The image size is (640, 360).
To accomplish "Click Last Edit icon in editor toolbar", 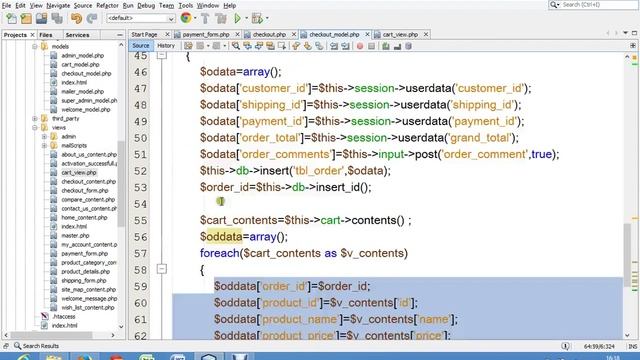I will (x=188, y=46).
